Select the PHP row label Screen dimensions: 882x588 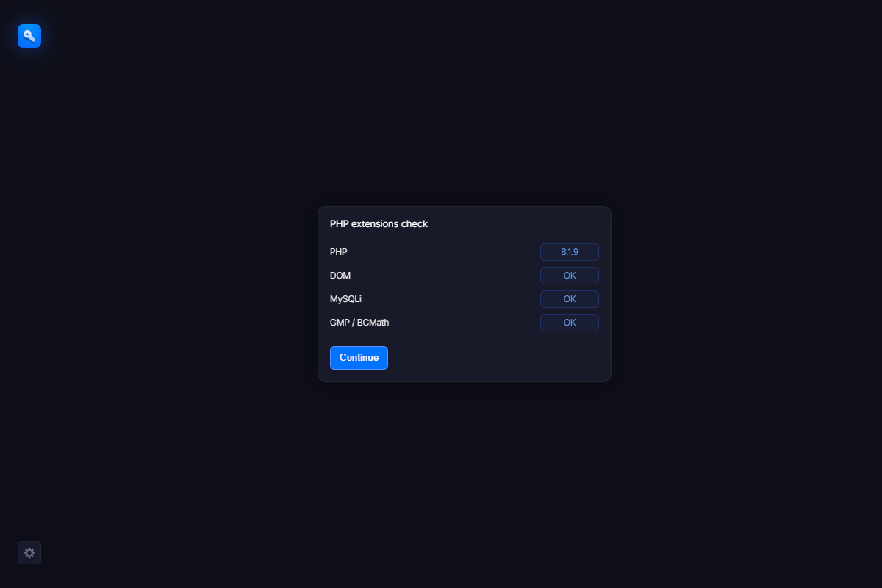point(339,251)
